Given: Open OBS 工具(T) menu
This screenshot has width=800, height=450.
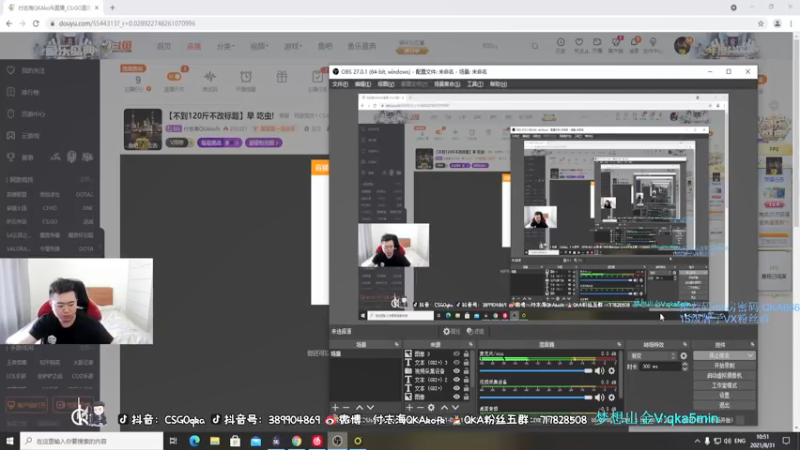Looking at the screenshot, I should [475, 84].
